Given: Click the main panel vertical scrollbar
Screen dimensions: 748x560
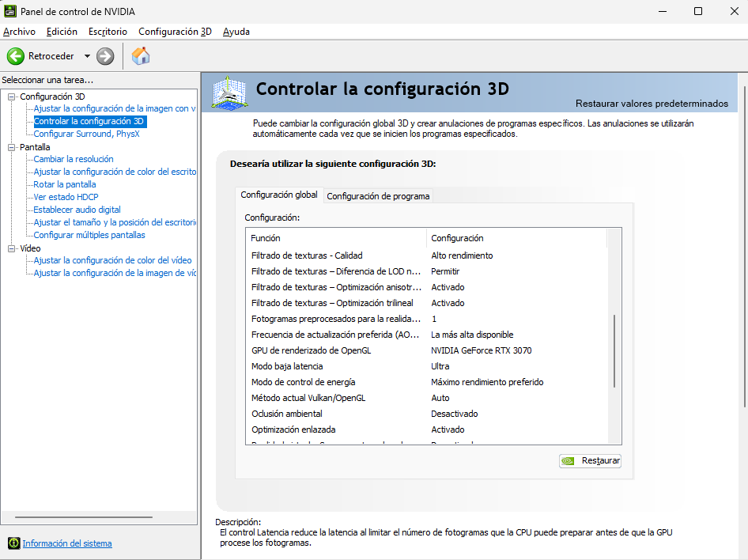Looking at the screenshot, I should [x=745, y=246].
